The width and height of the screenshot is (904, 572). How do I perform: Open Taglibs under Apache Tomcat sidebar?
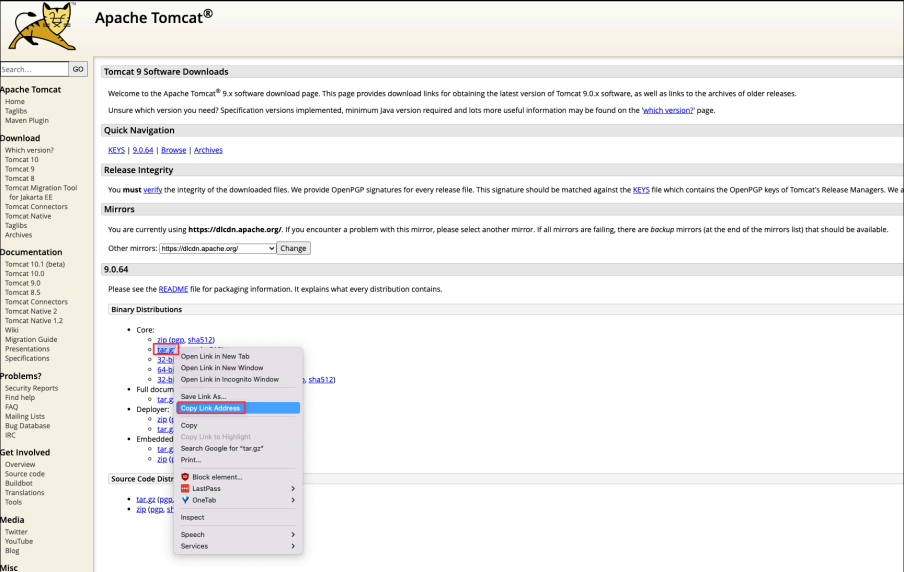[x=16, y=111]
